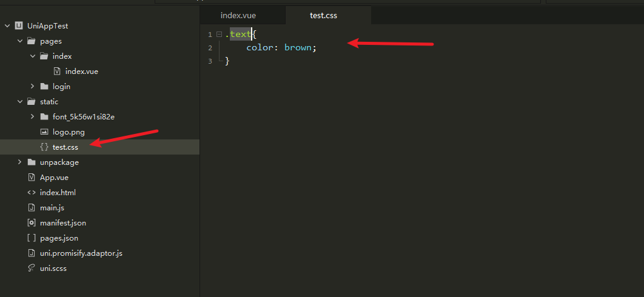Screen dimensions: 644x297
Task: Select the pages folder label
Action: [51, 41]
